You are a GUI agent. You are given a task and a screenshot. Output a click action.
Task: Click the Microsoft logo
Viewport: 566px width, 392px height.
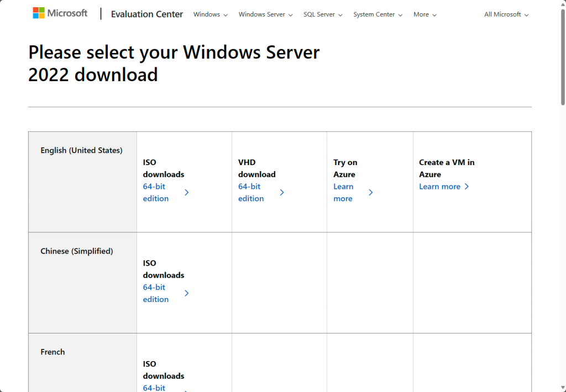[x=60, y=13]
